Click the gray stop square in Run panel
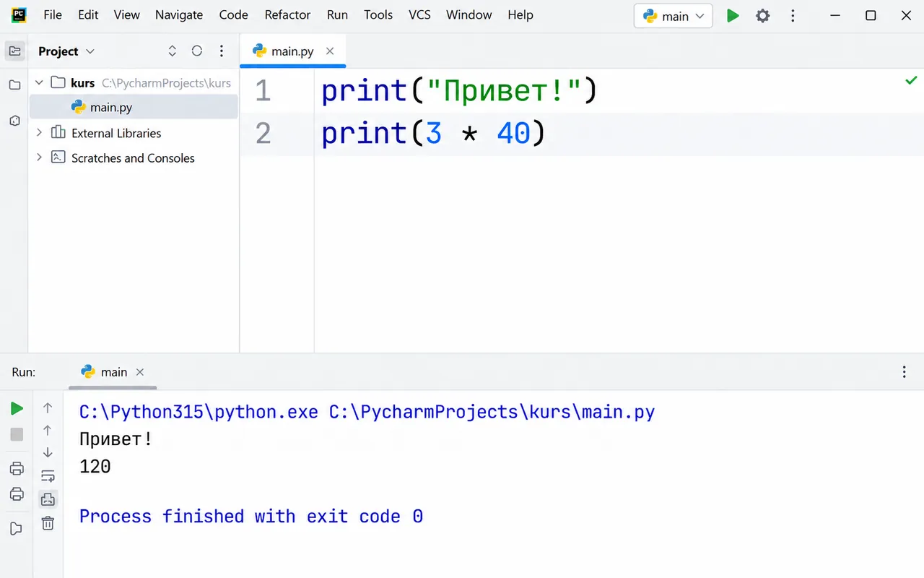This screenshot has height=578, width=924. pyautogui.click(x=17, y=434)
